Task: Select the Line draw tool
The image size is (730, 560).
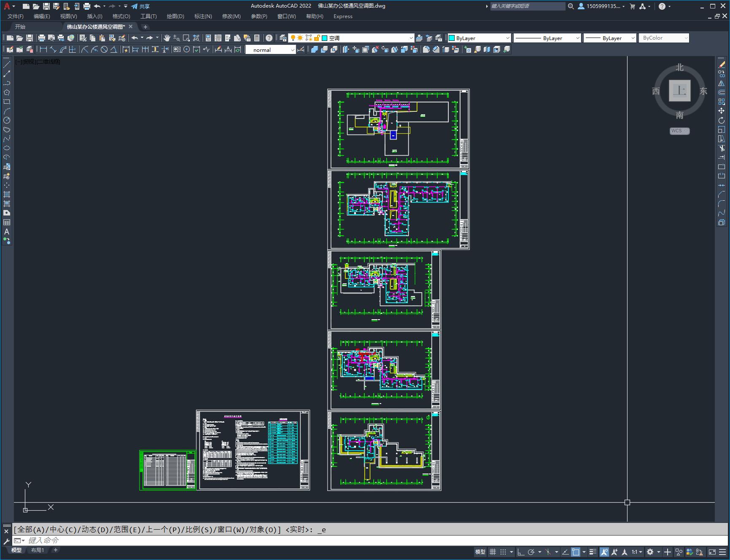Action: pyautogui.click(x=7, y=65)
